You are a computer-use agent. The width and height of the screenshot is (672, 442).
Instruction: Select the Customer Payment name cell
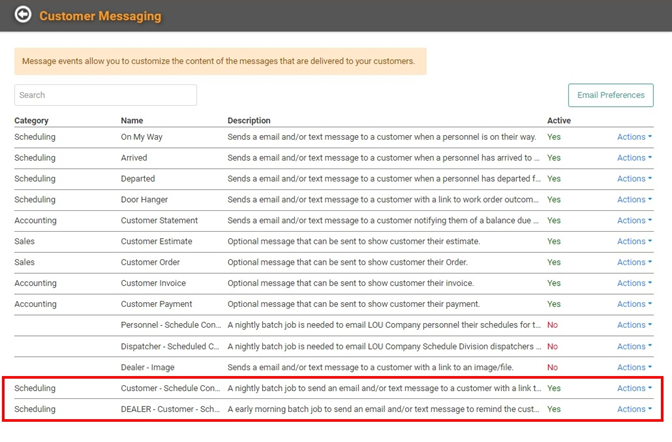click(x=156, y=304)
